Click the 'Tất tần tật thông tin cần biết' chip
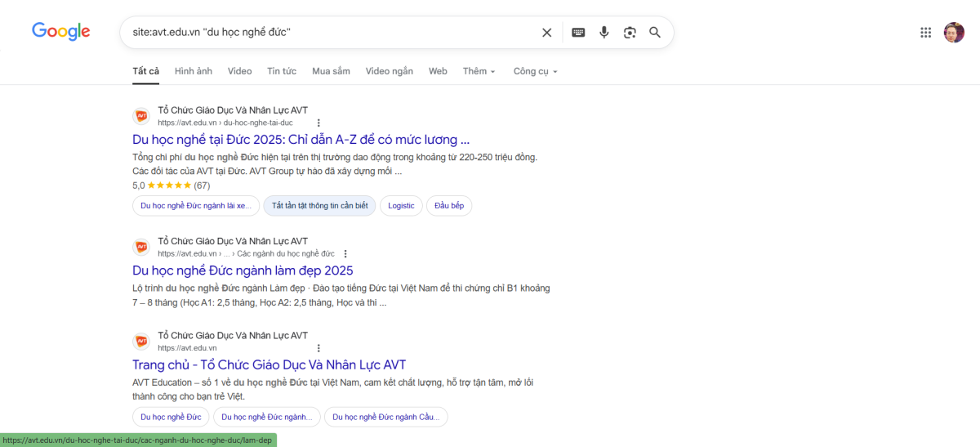Screen dimensions: 980x447 click(x=319, y=206)
